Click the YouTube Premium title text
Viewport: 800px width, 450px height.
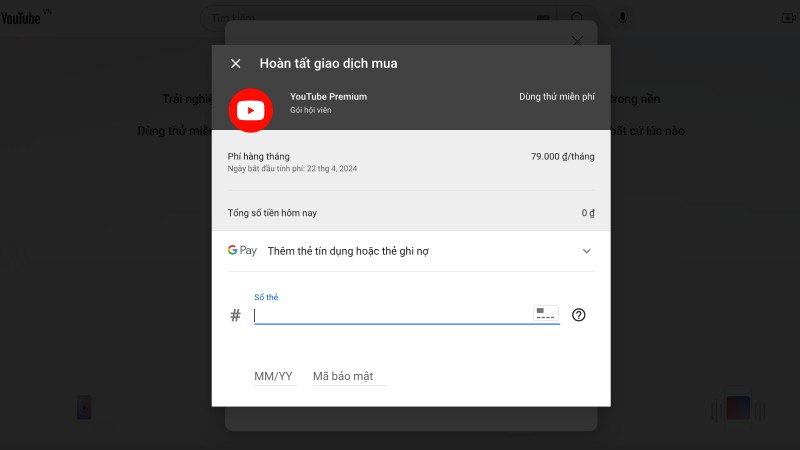point(329,96)
